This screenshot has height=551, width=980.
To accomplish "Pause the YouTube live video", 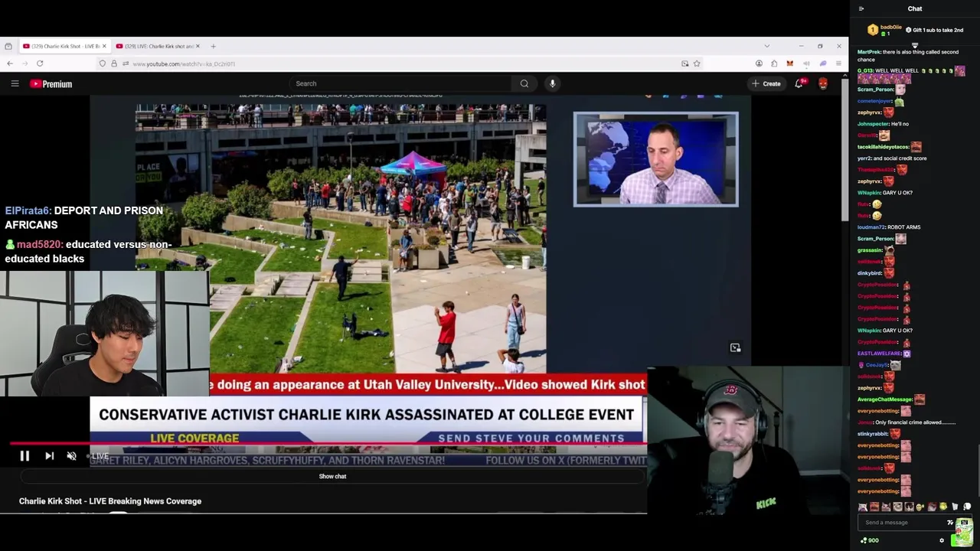I will [24, 456].
